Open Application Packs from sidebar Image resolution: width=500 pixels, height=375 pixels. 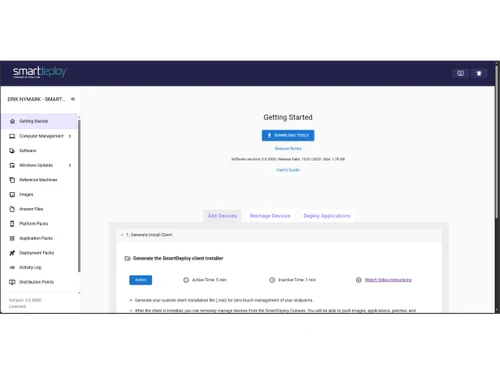(x=39, y=238)
